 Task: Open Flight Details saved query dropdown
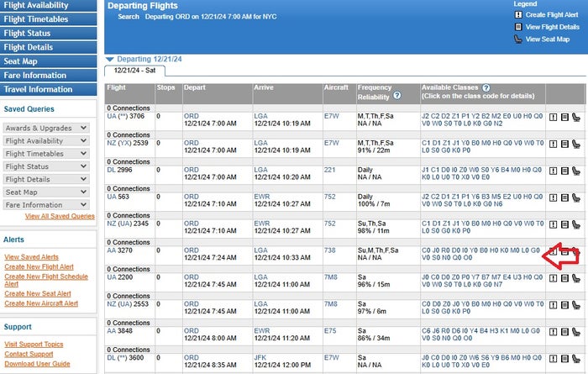click(46, 179)
